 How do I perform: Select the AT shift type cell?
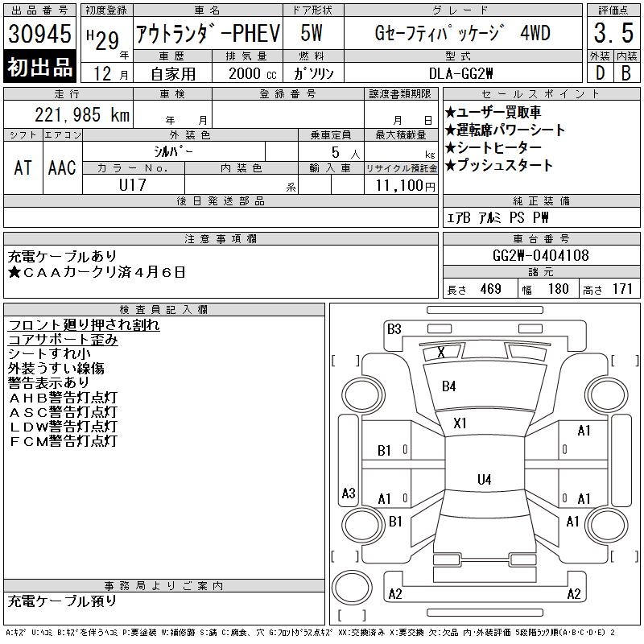tap(23, 167)
